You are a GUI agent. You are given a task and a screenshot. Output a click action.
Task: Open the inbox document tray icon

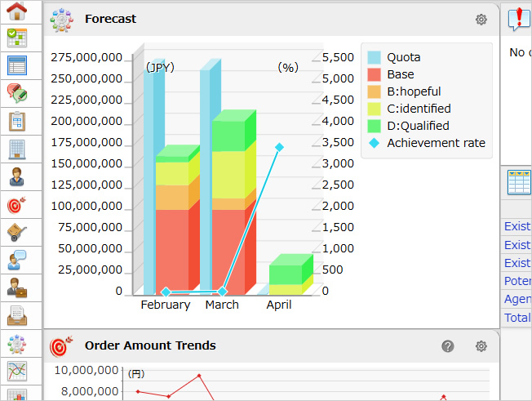click(16, 315)
